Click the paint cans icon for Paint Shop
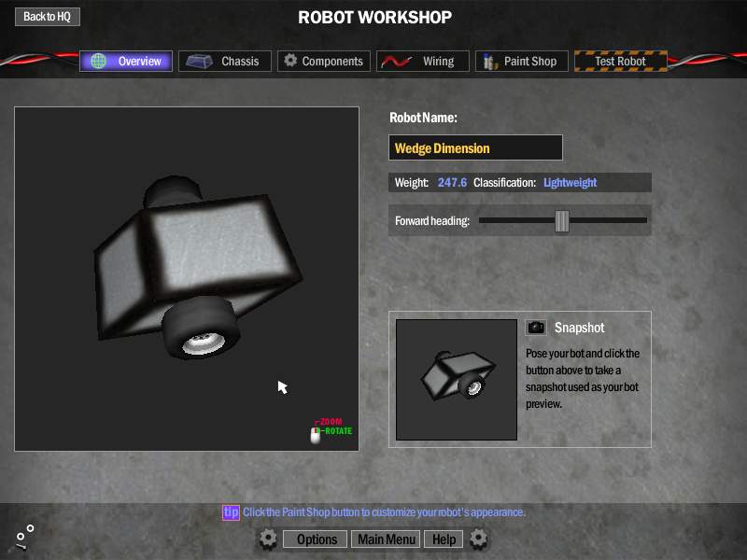Viewport: 747px width, 560px height. tap(489, 62)
